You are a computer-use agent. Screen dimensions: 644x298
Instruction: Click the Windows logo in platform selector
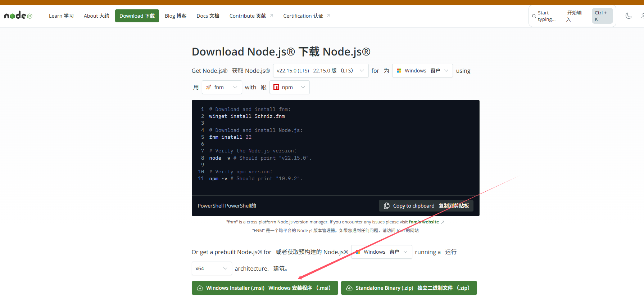[x=399, y=71]
